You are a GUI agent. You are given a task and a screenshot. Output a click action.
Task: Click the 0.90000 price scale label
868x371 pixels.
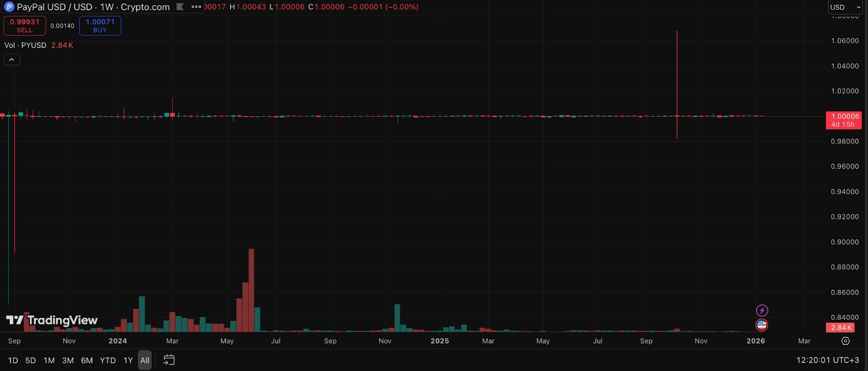pos(845,242)
